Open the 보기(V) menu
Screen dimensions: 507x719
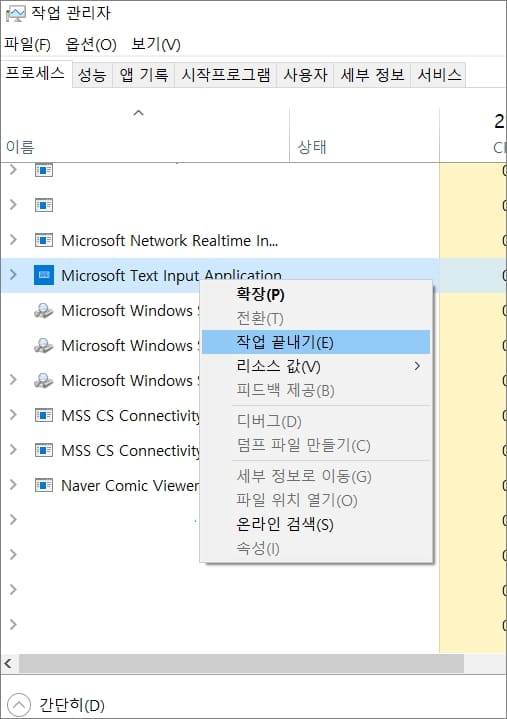coord(156,44)
